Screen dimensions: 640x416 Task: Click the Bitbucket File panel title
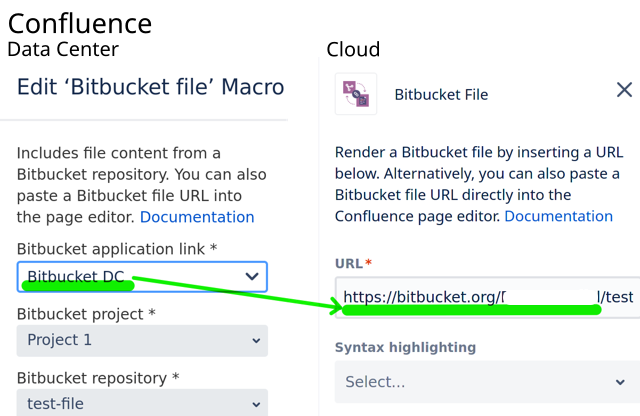coord(441,95)
